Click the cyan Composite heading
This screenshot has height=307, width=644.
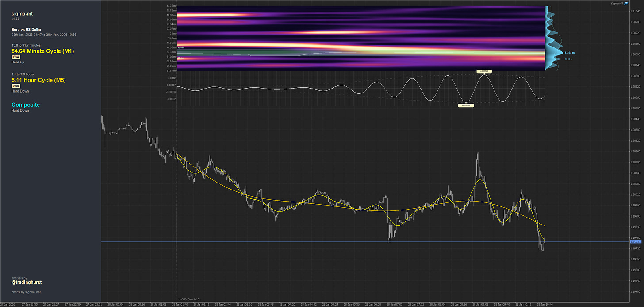coord(26,105)
